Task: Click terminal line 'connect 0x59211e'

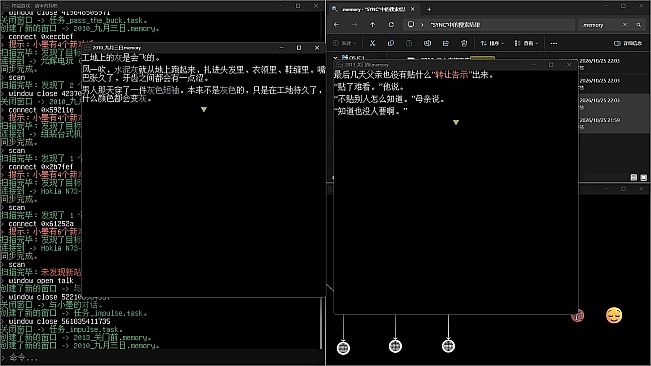Action: pyautogui.click(x=41, y=110)
